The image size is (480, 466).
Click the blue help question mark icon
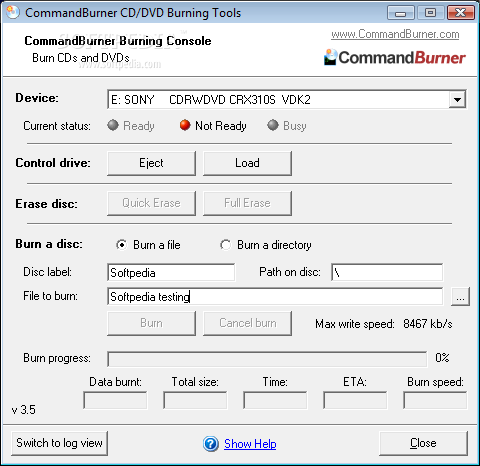(x=211, y=444)
